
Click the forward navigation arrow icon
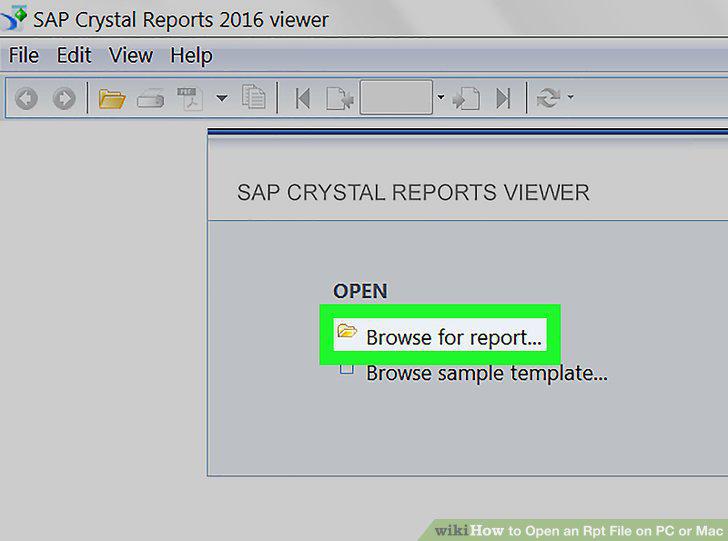click(64, 98)
